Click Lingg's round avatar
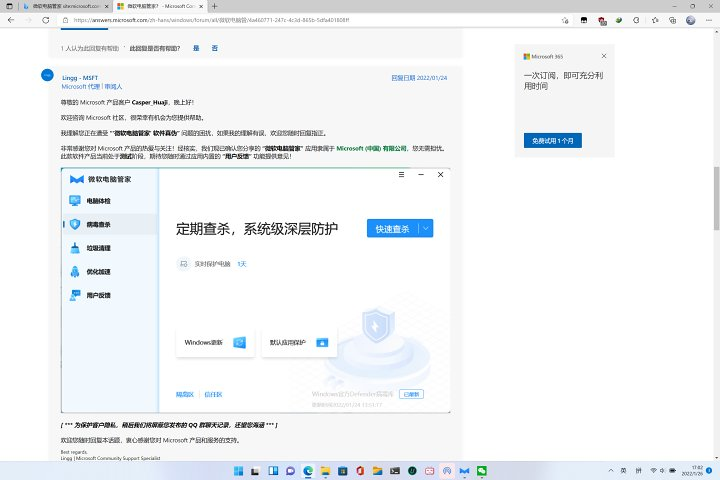 [47, 75]
